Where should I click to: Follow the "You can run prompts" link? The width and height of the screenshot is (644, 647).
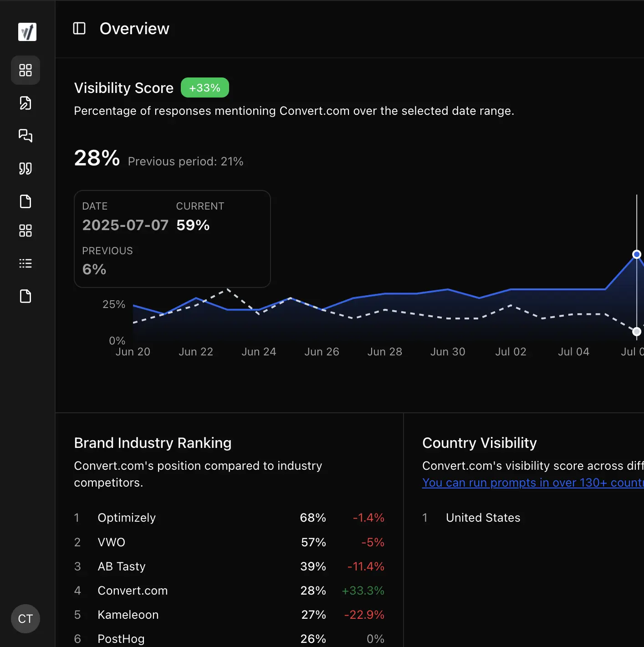(532, 483)
